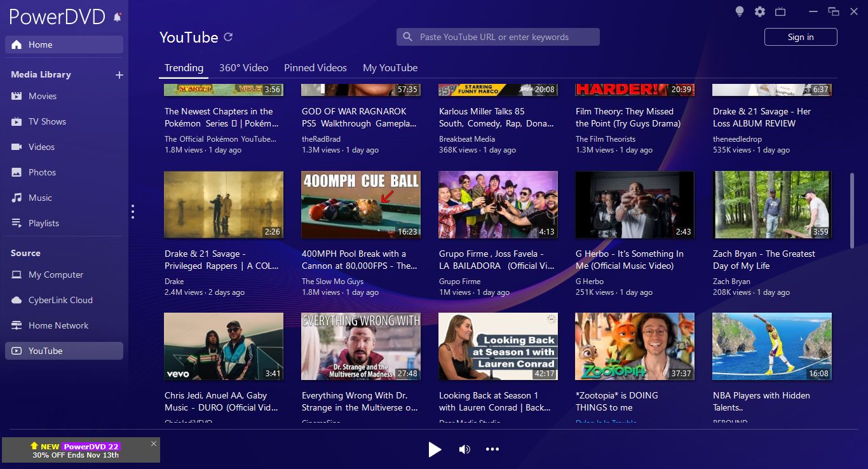Screen dimensions: 868x469
Task: Minimize the PowerDVD window
Action: point(813,11)
